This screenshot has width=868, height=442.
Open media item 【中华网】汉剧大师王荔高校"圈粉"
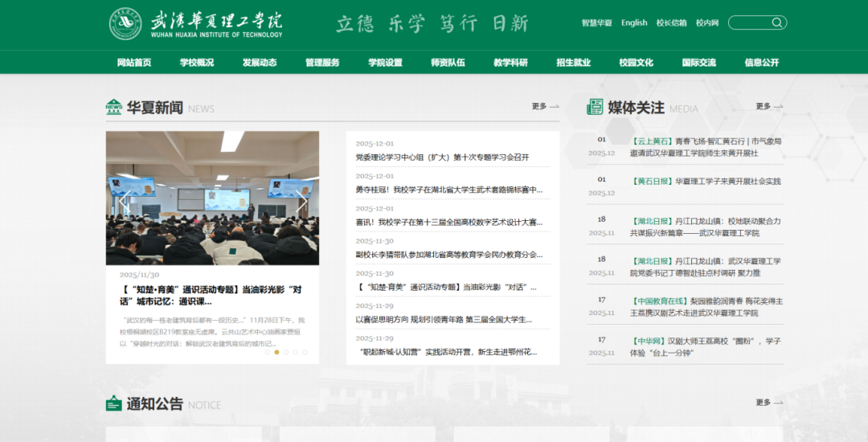point(706,347)
